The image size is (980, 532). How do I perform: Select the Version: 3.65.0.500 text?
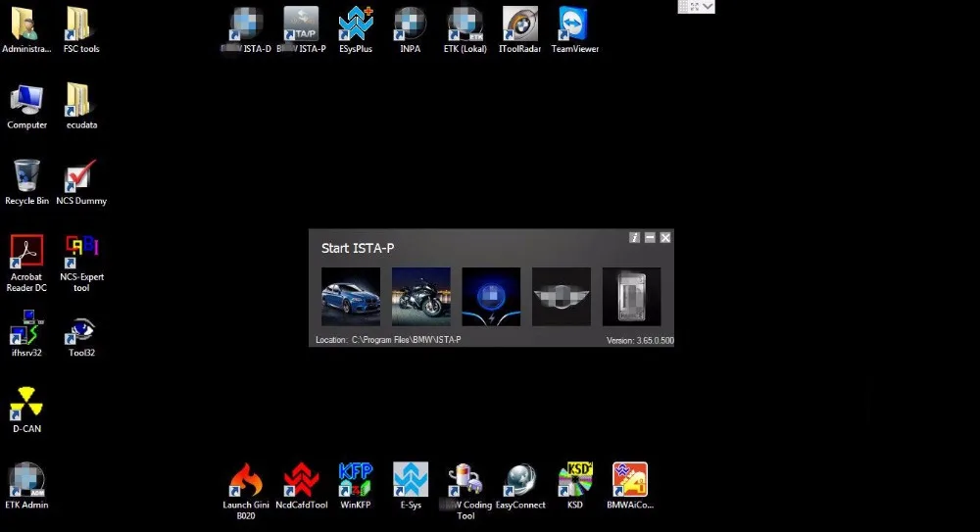[640, 341]
